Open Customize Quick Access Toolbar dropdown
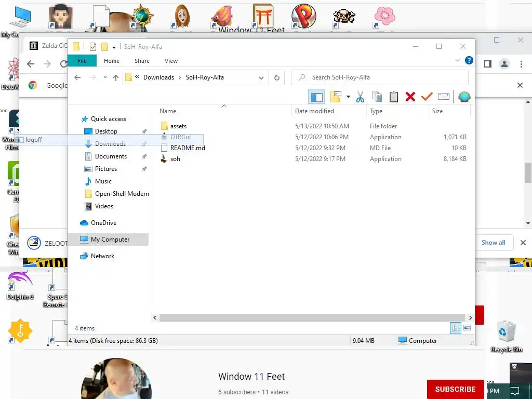The image size is (532, 399). [114, 47]
